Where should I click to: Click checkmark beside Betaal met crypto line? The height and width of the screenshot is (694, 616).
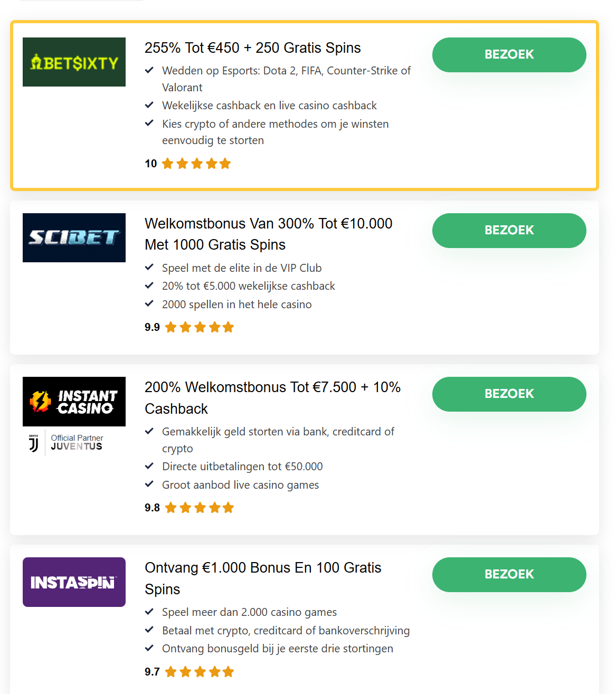click(x=149, y=630)
